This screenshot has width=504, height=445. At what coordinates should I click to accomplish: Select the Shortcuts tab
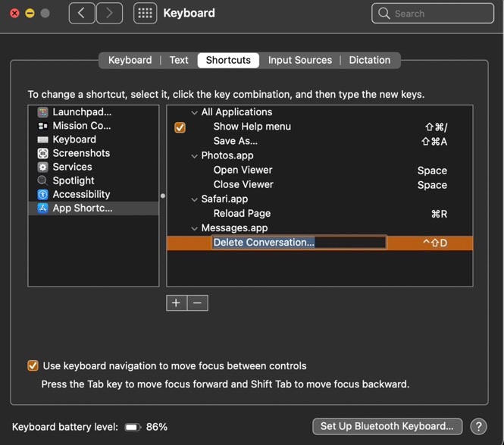click(x=228, y=60)
